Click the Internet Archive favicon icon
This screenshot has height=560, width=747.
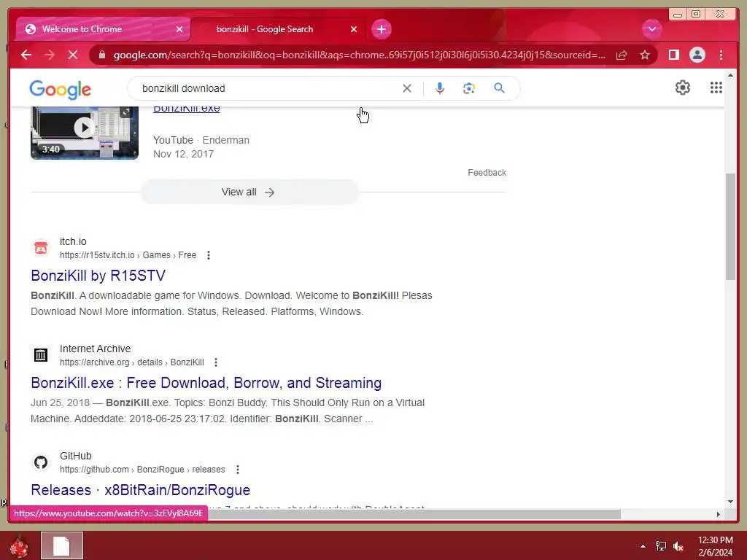click(x=41, y=355)
